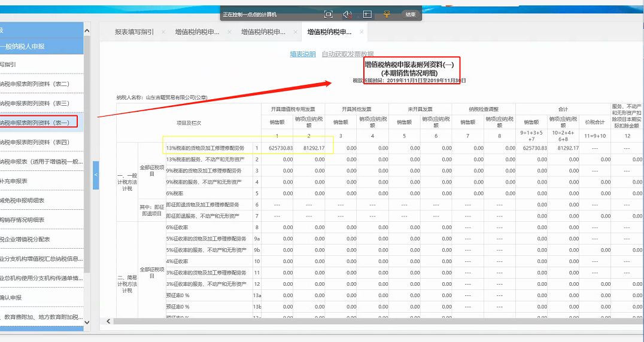Screen dimensions: 644x342
Task: Open the 填表说明 link
Action: click(x=302, y=54)
